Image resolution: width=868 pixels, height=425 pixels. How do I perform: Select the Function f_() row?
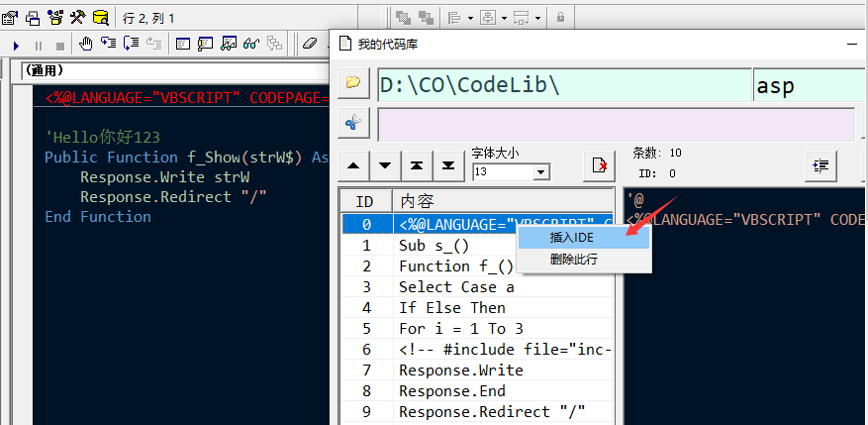tap(476, 266)
